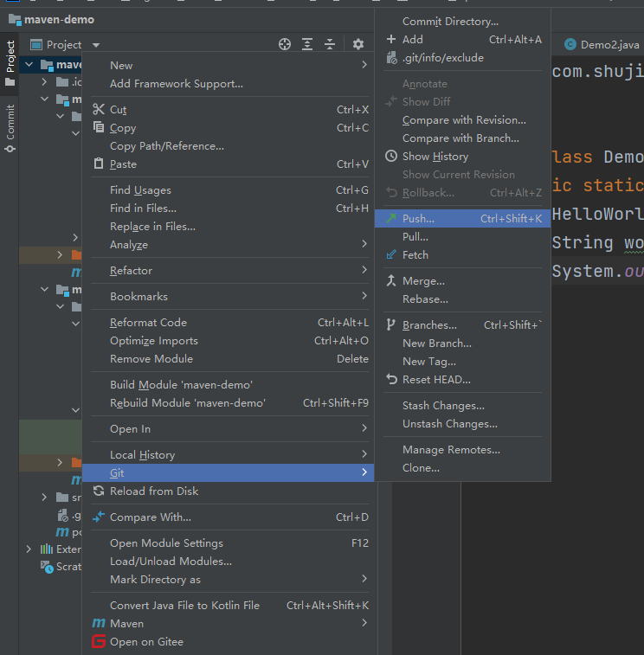
Task: Open Project panel settings gear
Action: (x=358, y=44)
